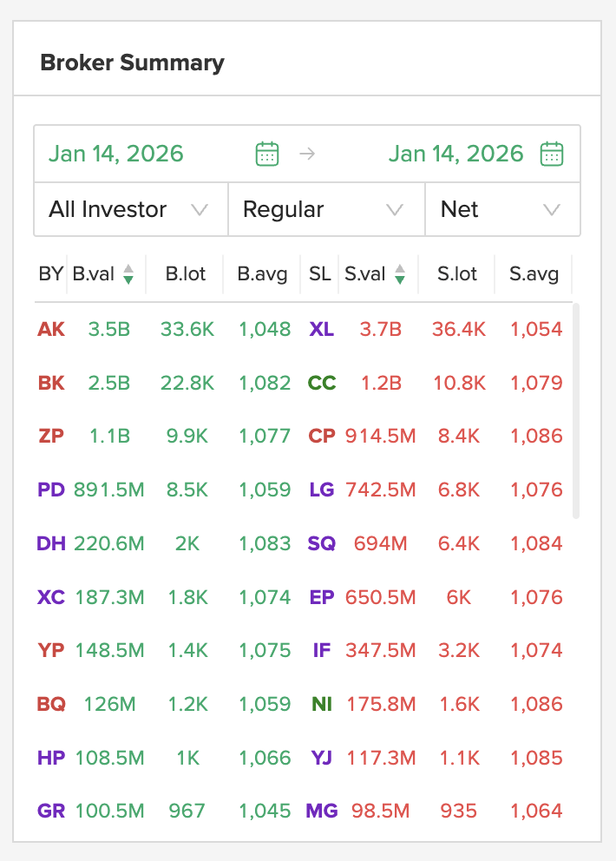Click buyer broker code BK
Image resolution: width=616 pixels, height=861 pixels.
point(51,383)
